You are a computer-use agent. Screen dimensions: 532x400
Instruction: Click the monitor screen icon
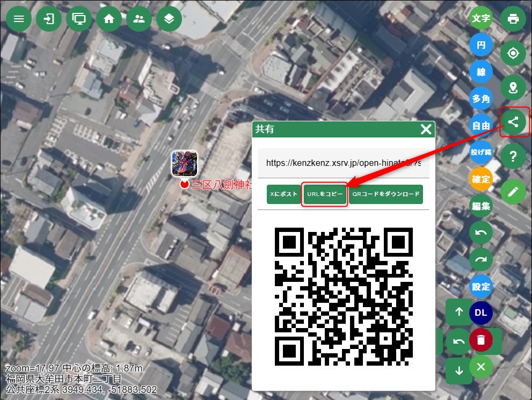pos(79,19)
